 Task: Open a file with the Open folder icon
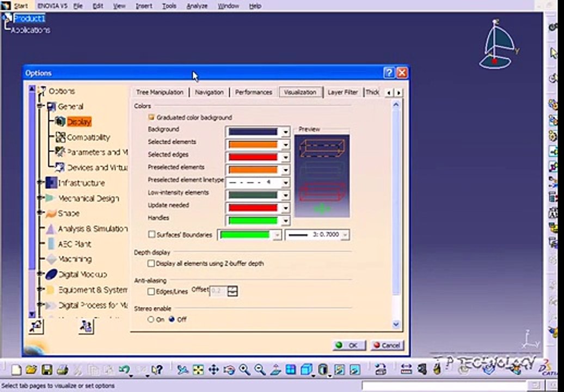pos(32,370)
